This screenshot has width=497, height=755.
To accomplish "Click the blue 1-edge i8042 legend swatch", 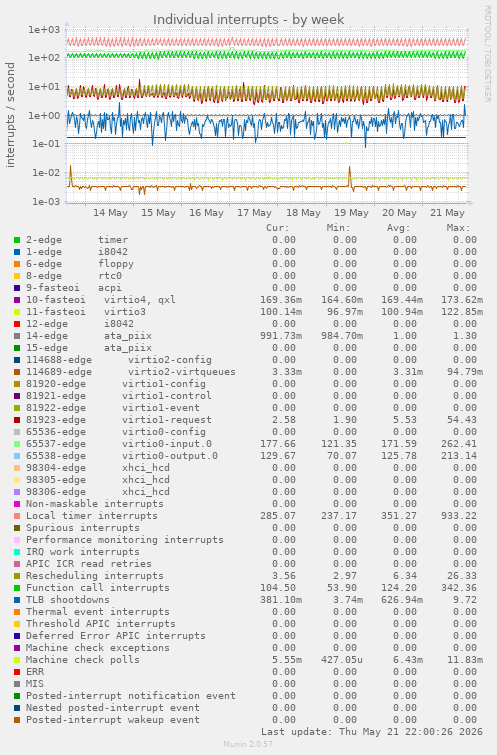I will click(17, 252).
